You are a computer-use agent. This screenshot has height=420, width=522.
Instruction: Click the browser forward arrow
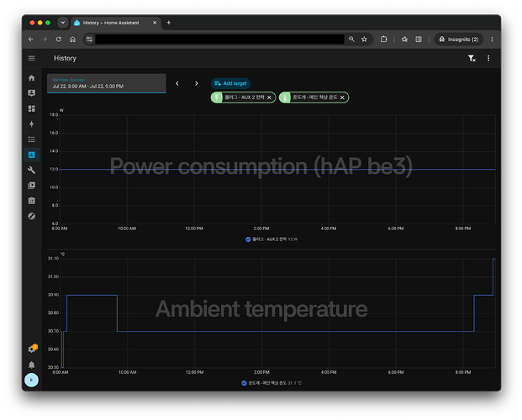pos(45,39)
